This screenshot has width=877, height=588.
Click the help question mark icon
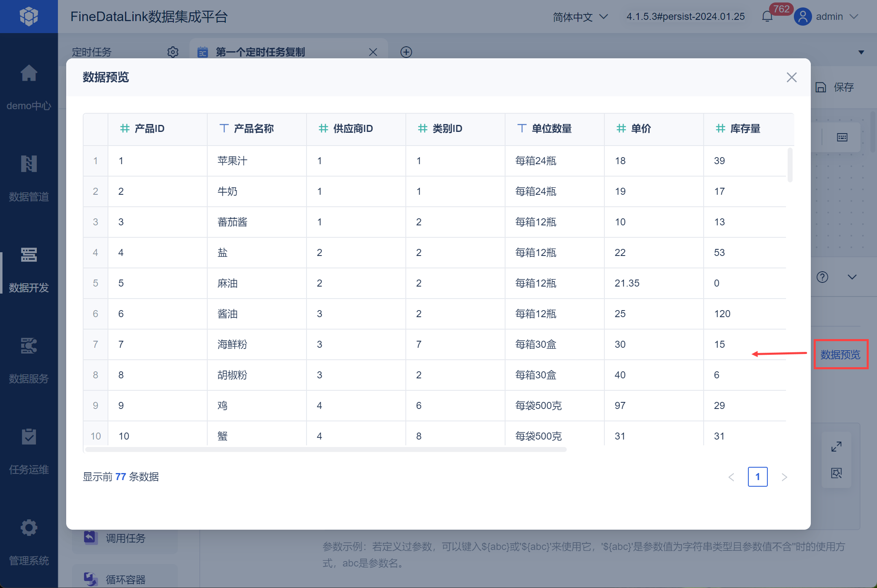click(x=822, y=277)
